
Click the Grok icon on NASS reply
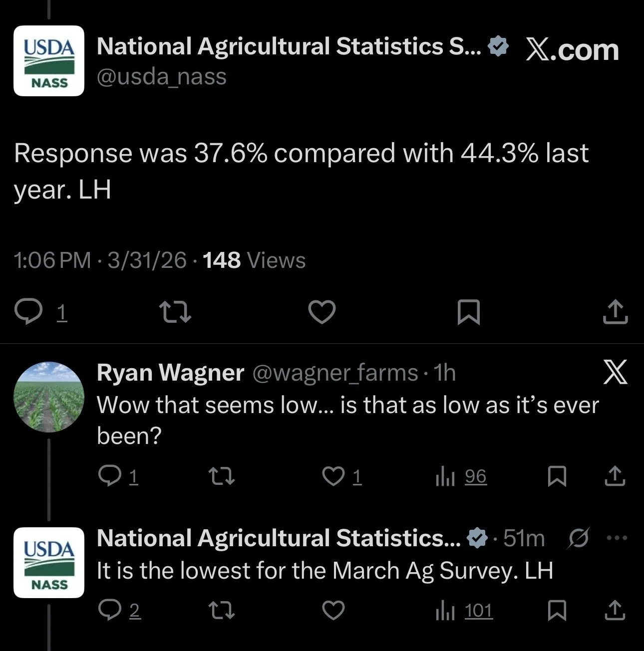click(579, 538)
